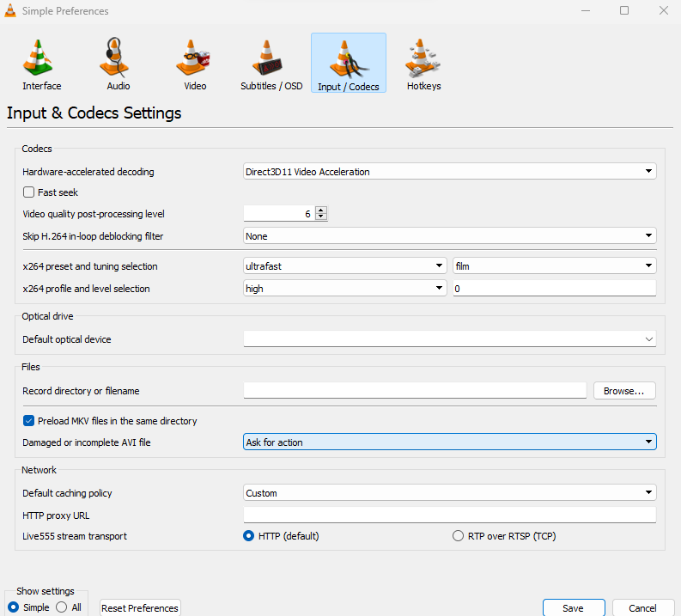Switch to the Subtitles / OSD tab label

coord(271,86)
